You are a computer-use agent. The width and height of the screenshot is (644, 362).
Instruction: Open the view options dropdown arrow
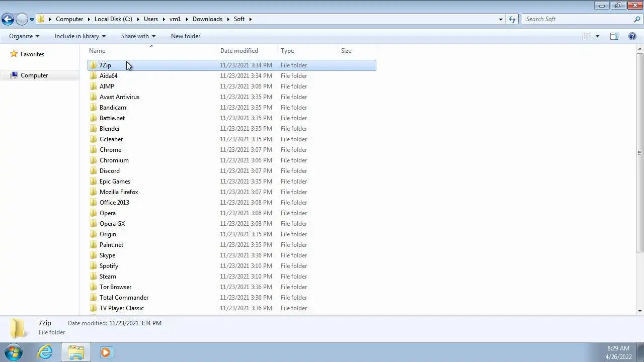click(597, 36)
